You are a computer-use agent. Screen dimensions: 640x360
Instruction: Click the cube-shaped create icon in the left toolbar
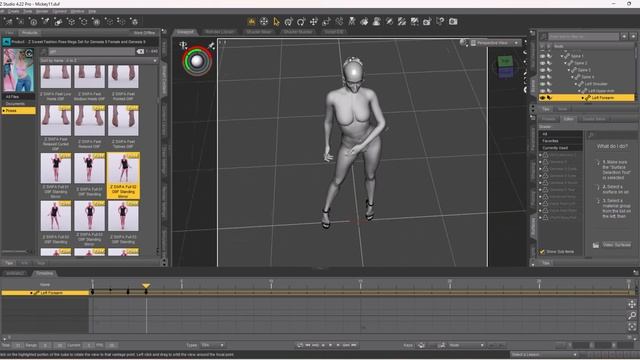click(71, 22)
